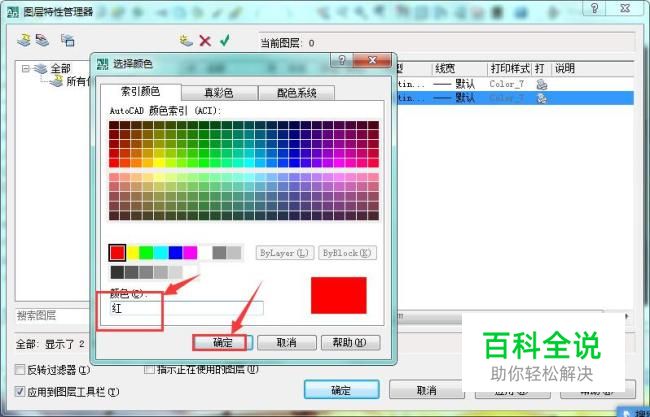The width and height of the screenshot is (650, 417).
Task: Click Color_7 plot style in first row
Action: [507, 84]
